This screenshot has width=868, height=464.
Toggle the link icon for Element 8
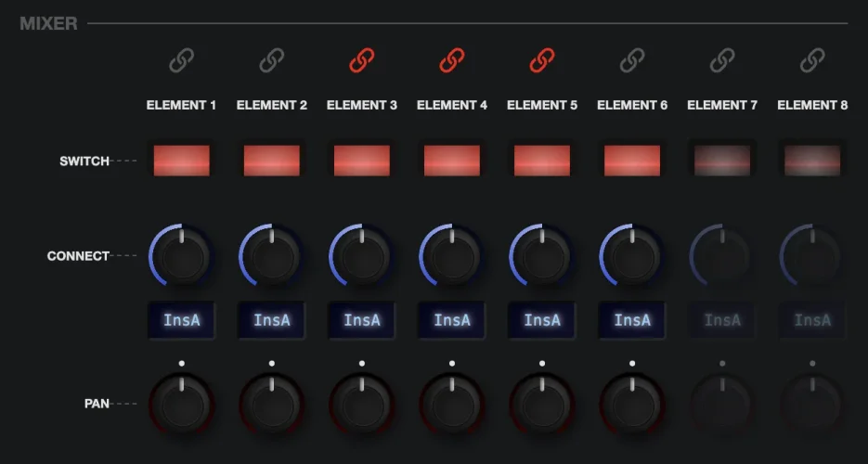pyautogui.click(x=811, y=61)
